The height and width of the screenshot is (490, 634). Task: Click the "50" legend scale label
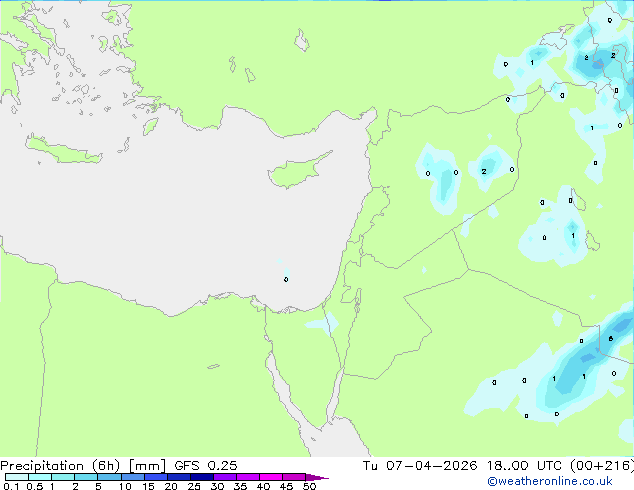tap(309, 486)
